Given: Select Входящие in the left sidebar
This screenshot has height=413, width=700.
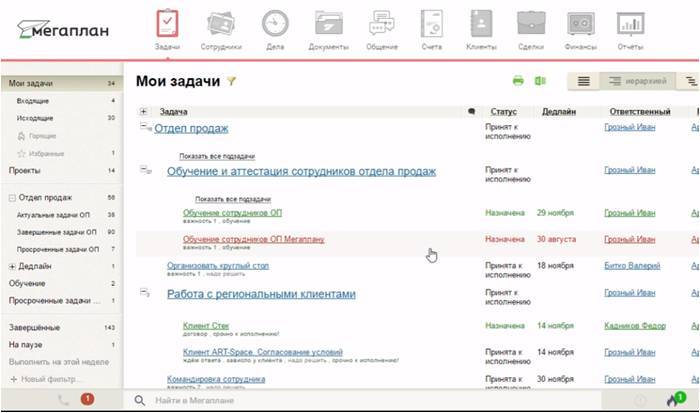Looking at the screenshot, I should 32,101.
